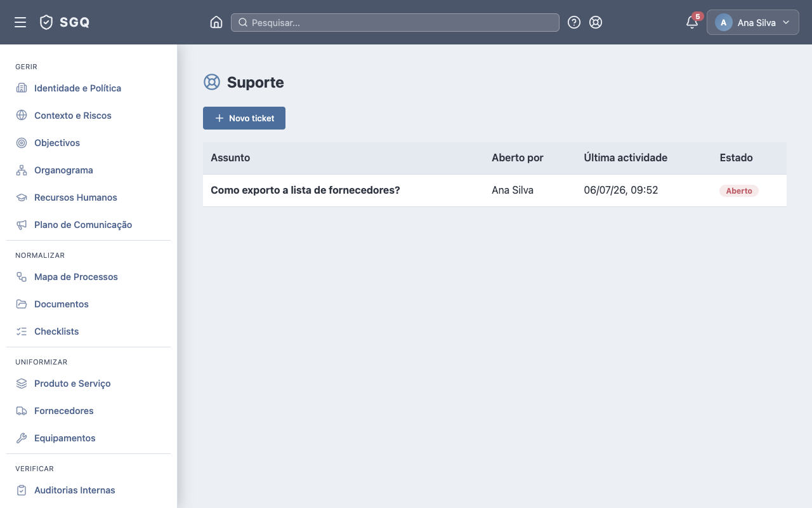Open Mapa de Processos menu item
812x508 pixels.
tap(89, 277)
